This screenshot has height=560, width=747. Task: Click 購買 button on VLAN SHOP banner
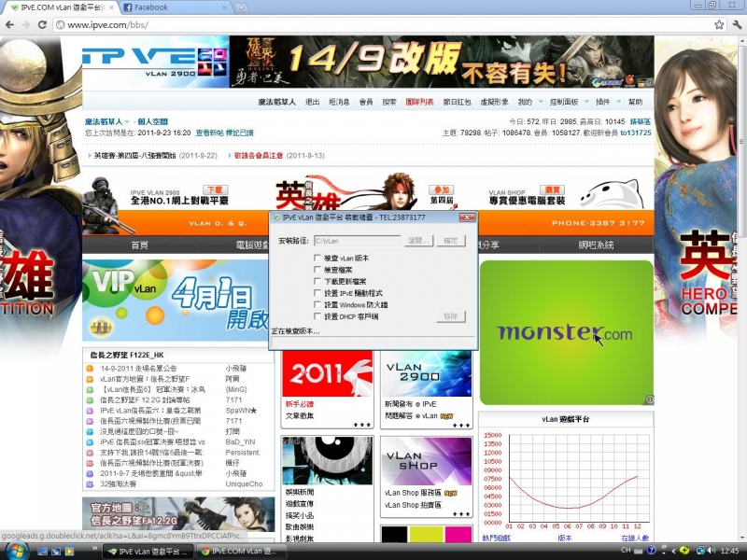pos(552,189)
